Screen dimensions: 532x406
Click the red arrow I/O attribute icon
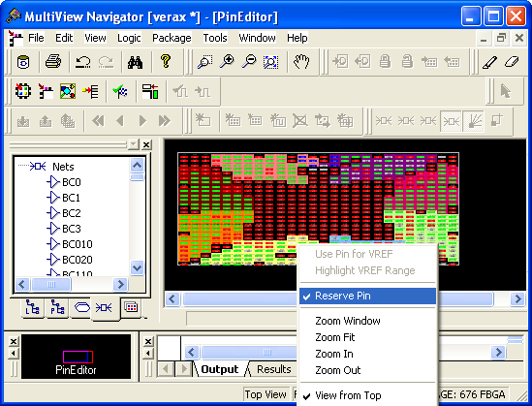pyautogui.click(x=90, y=91)
